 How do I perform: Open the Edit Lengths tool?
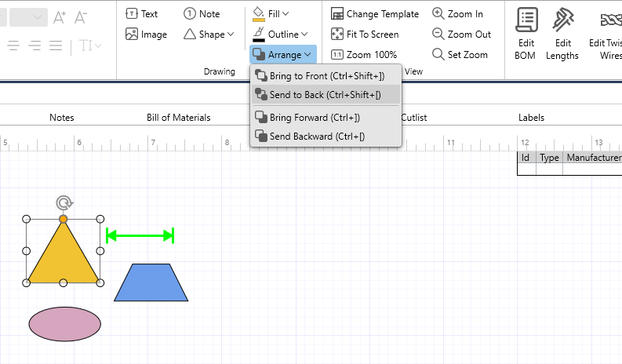point(562,35)
